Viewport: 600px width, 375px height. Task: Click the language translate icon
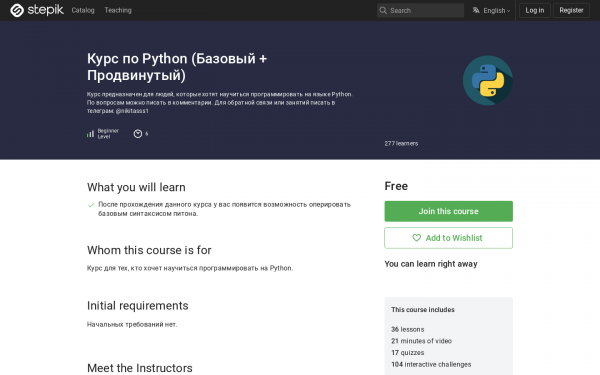tap(476, 10)
